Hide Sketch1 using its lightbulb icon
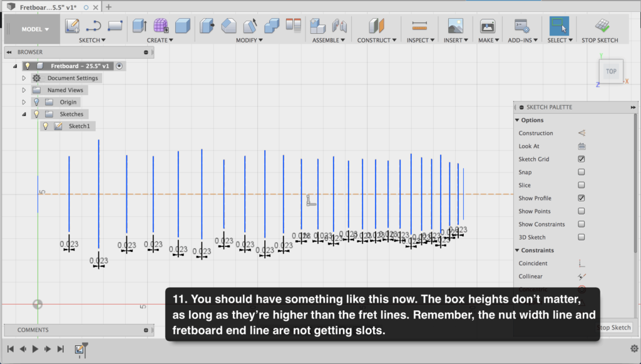 46,126
